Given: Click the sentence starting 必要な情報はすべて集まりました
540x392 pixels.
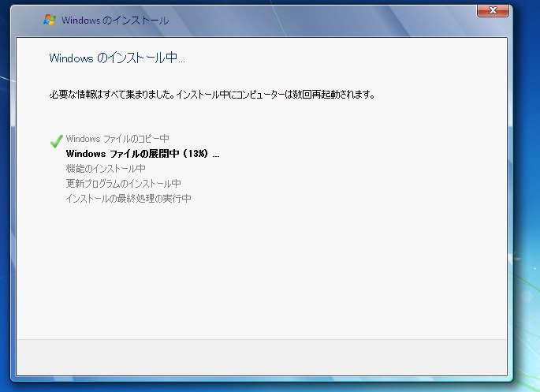Looking at the screenshot, I should pos(212,95).
